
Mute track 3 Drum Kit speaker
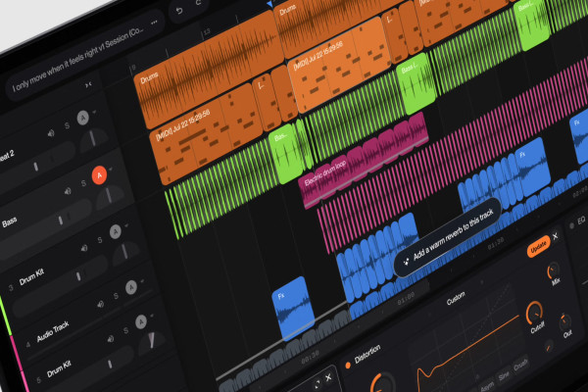tap(84, 248)
